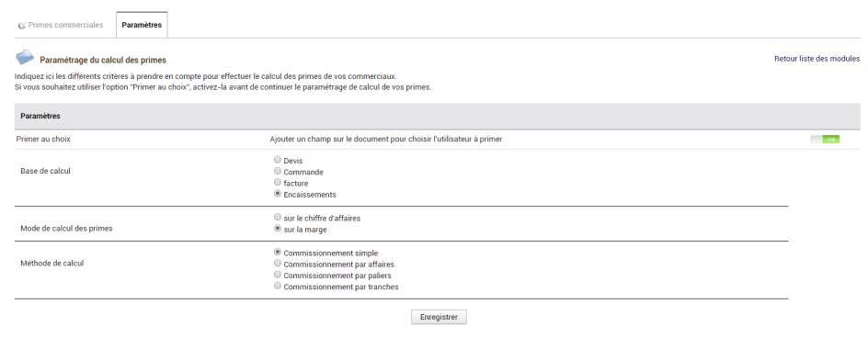The width and height of the screenshot is (868, 349).
Task: Select Commissionnement simple method
Action: click(x=278, y=253)
